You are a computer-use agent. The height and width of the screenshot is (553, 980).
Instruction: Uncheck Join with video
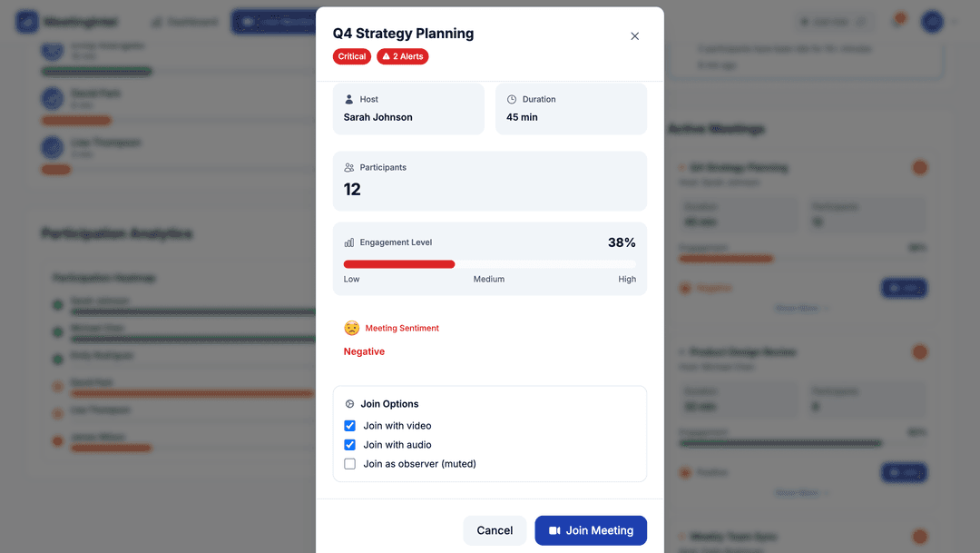[350, 426]
